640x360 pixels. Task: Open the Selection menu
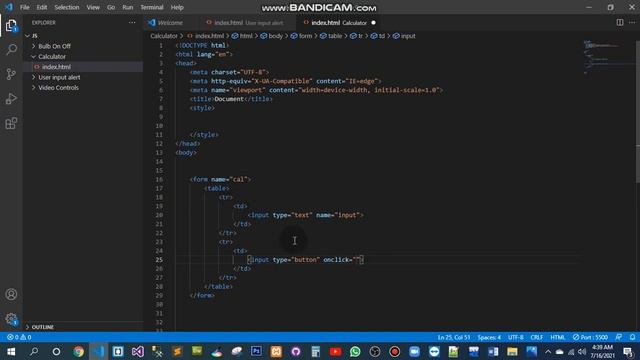[67, 7]
